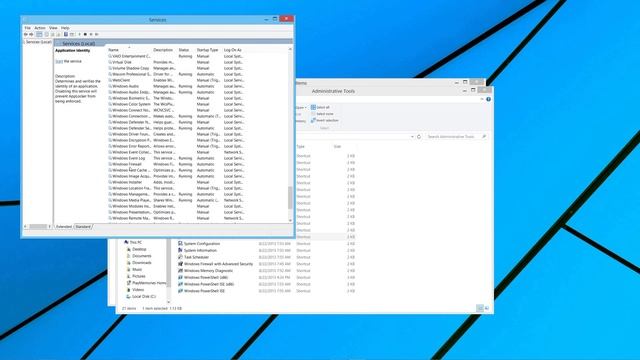
Task: Click the Windows Installer service gear icon
Action: pyautogui.click(x=110, y=182)
